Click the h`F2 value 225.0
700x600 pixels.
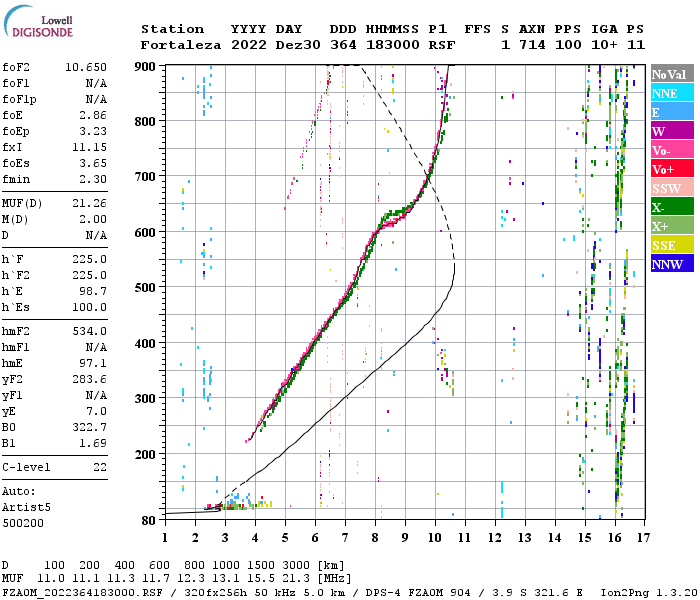pos(89,275)
